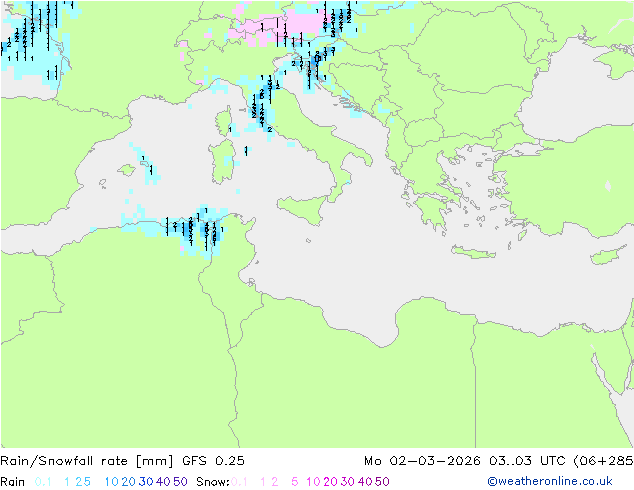Screen dimensions: 634x490
Task: Select the Snow legend 40 color value
Action: click(x=365, y=482)
